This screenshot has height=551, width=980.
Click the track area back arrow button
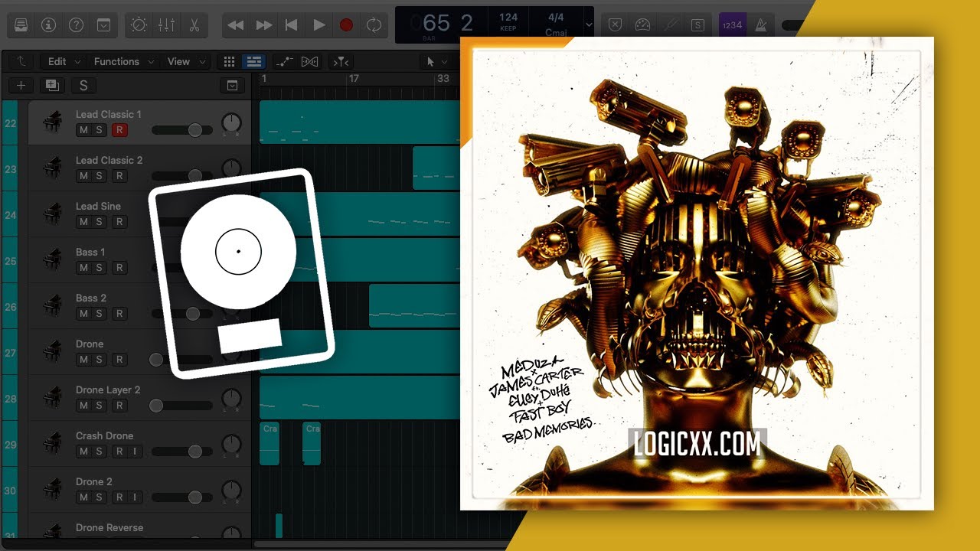pyautogui.click(x=21, y=62)
